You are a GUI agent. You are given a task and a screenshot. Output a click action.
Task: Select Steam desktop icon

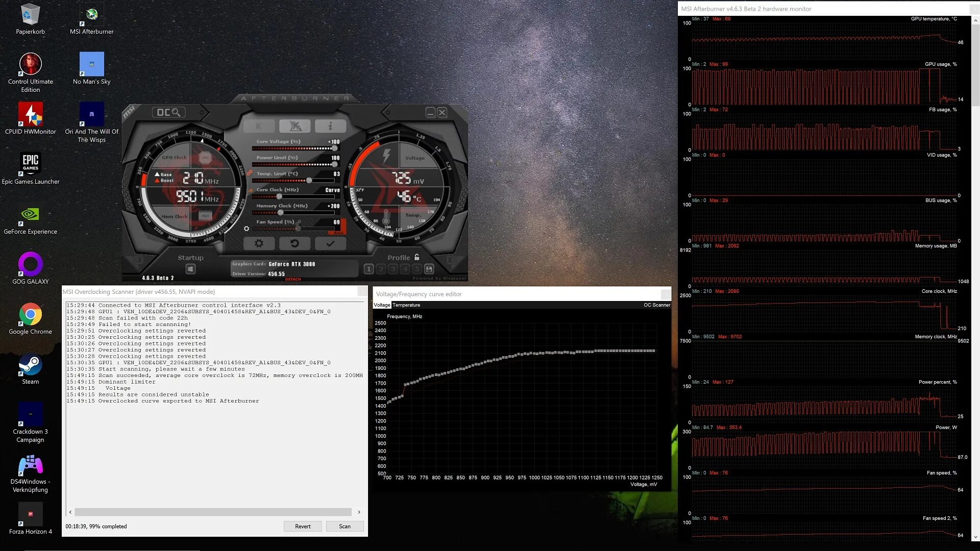coord(30,368)
